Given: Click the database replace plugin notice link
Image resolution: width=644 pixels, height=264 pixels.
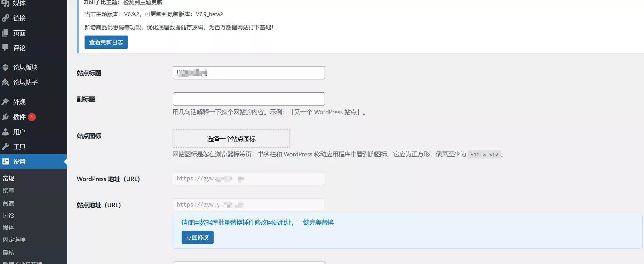Looking at the screenshot, I should [257, 222].
